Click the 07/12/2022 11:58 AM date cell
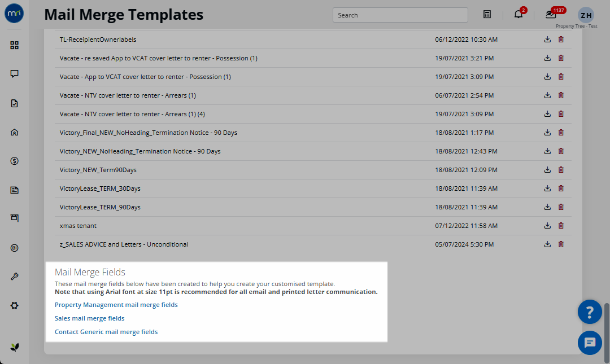This screenshot has height=364, width=610. [466, 226]
